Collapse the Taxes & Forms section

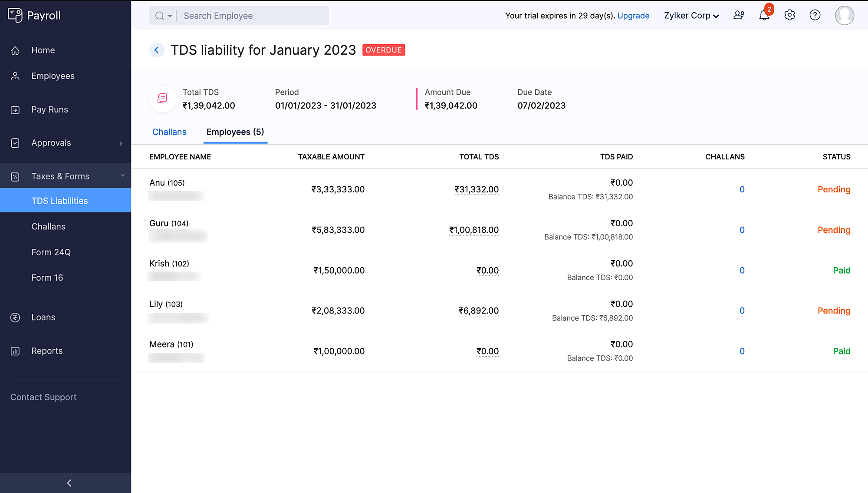click(122, 176)
